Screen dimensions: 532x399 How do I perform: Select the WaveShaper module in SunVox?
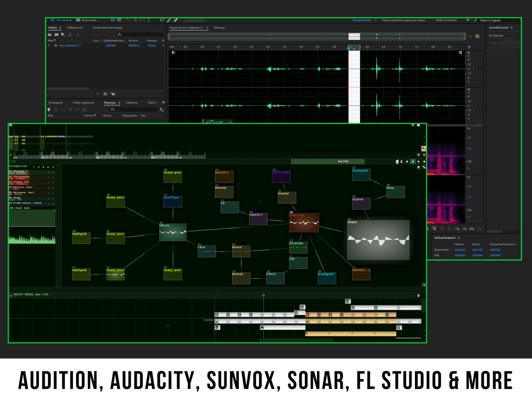pos(173,202)
